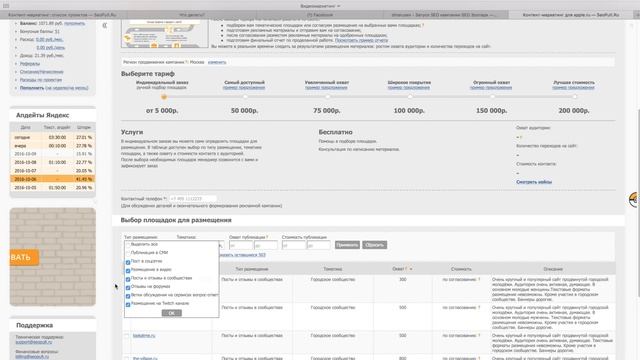Click 'Стоимость публикации' from input field
The width and height of the screenshot is (640, 360).
[x=293, y=245]
